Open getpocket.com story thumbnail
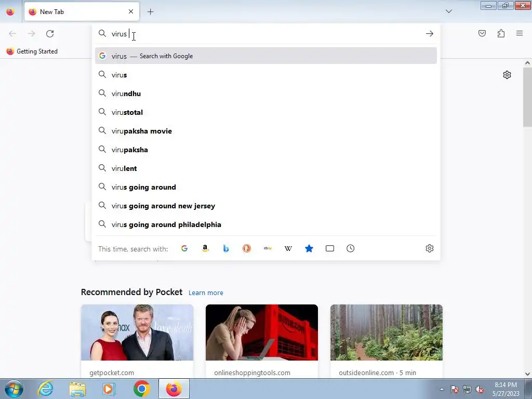The image size is (532, 399). click(x=137, y=332)
